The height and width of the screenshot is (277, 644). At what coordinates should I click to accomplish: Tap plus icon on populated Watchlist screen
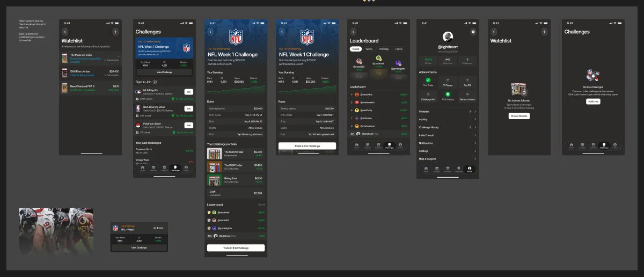[115, 32]
